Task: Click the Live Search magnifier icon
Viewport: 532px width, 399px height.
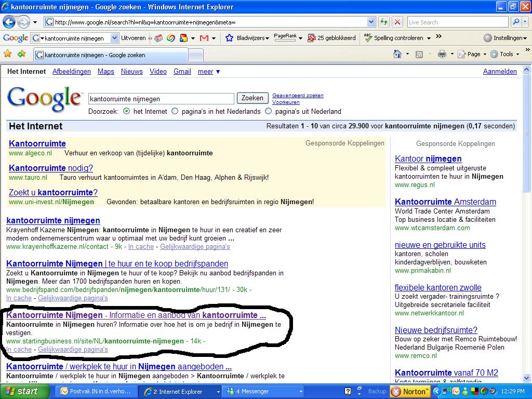Action: pyautogui.click(x=516, y=22)
